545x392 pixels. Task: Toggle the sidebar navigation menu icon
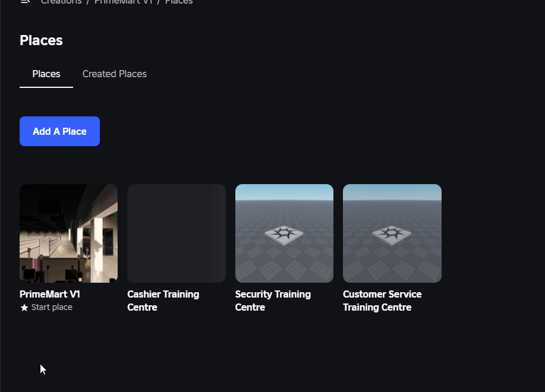tap(25, 2)
